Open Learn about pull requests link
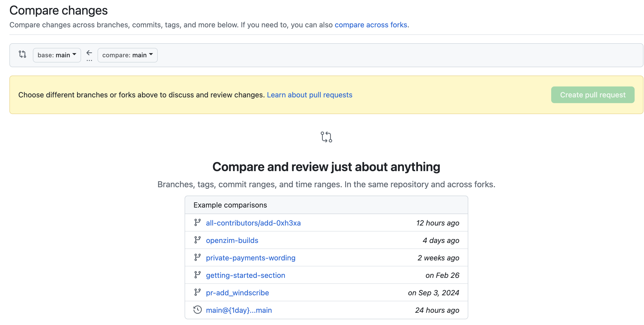644x325 pixels. coord(309,95)
